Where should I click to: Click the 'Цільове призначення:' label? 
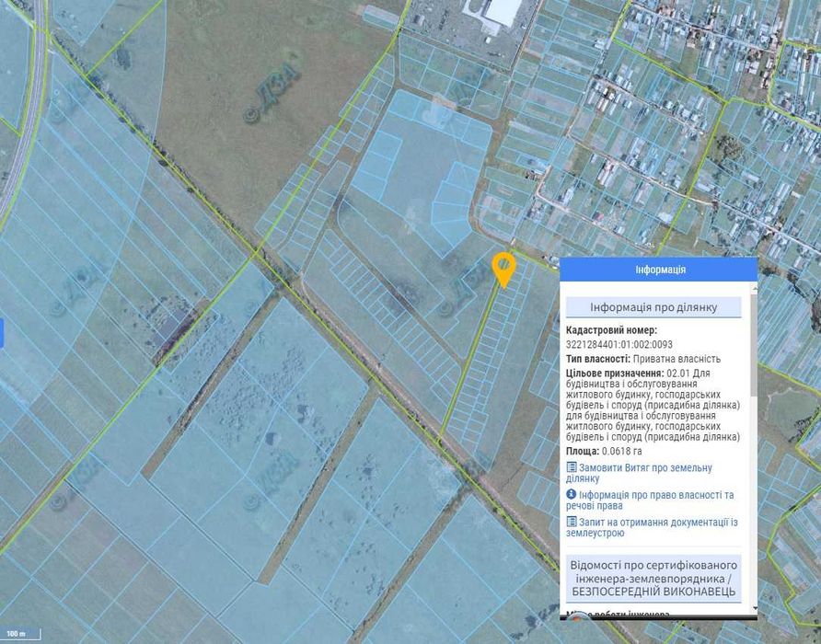tap(615, 374)
